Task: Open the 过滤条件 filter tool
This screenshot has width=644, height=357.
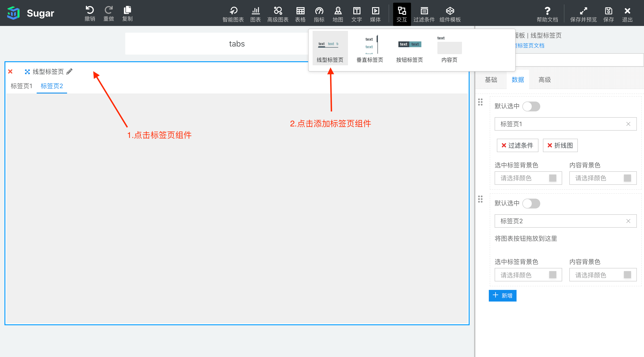Action: [424, 14]
